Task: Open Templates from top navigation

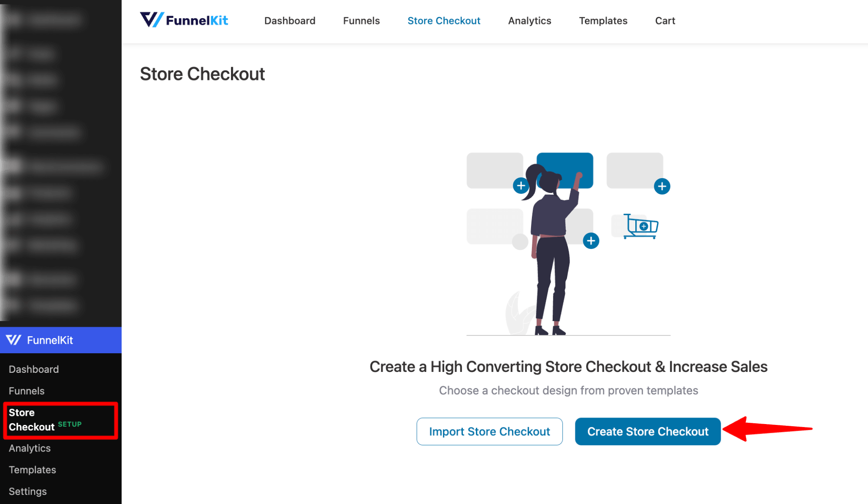Action: pos(603,21)
